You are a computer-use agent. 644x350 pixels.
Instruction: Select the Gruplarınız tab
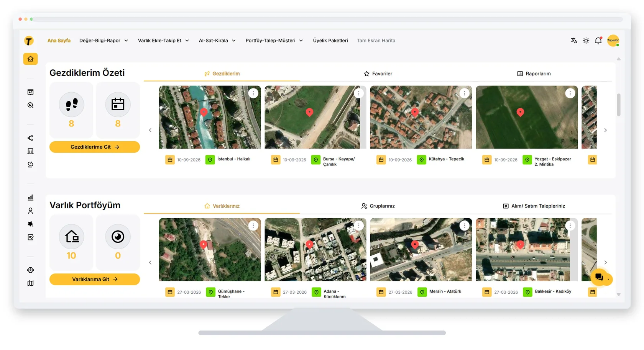pyautogui.click(x=378, y=206)
